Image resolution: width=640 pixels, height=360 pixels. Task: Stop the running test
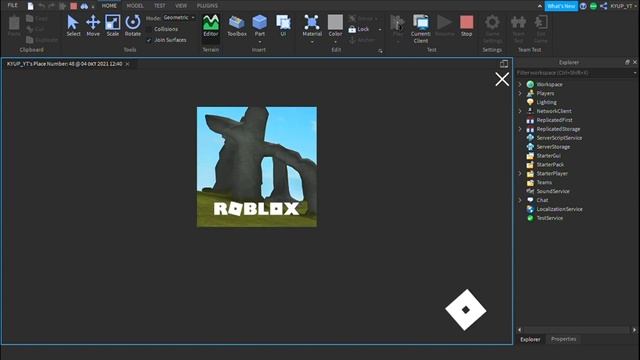point(467,25)
